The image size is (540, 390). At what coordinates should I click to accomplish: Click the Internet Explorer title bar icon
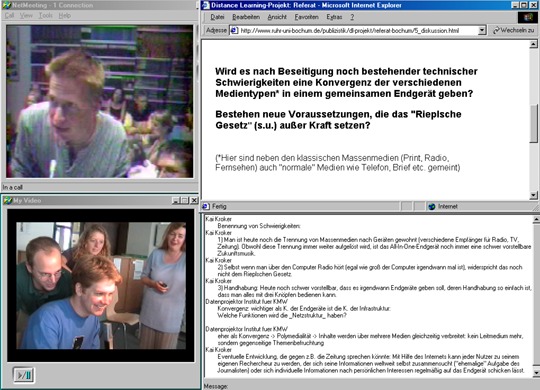206,5
